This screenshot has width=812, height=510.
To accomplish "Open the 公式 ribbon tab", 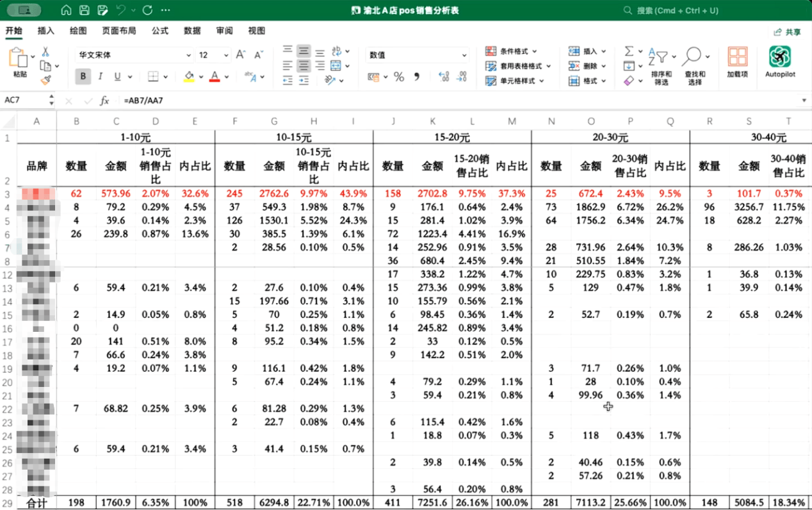I will coord(160,31).
